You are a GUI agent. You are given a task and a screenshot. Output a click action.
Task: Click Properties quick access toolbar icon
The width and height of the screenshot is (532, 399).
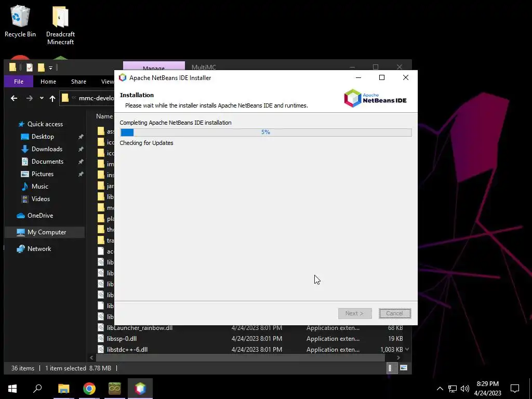pyautogui.click(x=30, y=68)
